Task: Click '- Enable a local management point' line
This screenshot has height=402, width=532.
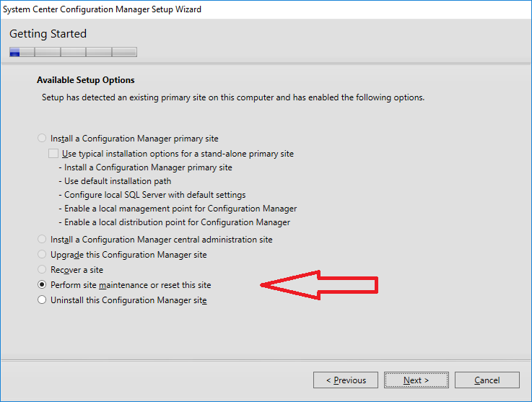Action: pos(178,209)
